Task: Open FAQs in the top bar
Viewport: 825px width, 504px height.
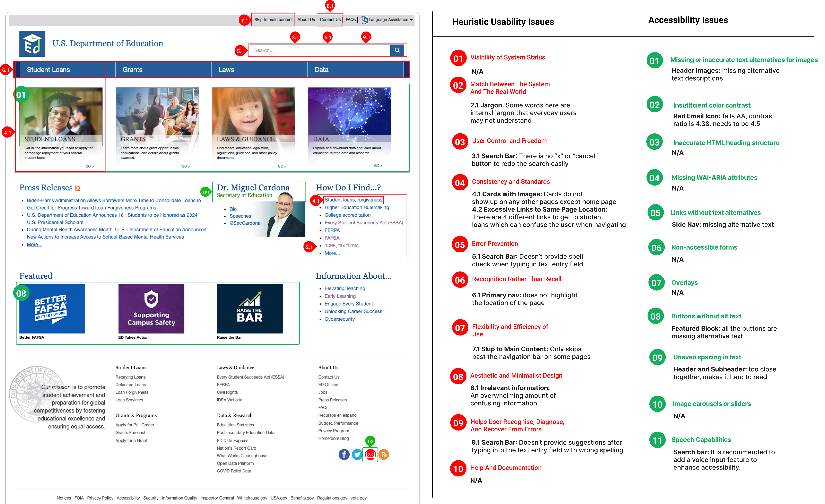Action: click(350, 20)
